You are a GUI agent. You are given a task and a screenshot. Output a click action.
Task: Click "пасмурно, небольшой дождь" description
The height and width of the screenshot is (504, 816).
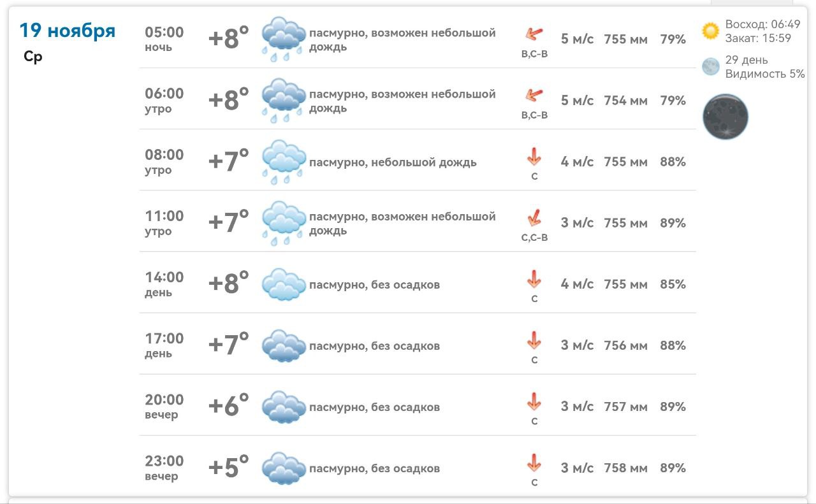393,162
